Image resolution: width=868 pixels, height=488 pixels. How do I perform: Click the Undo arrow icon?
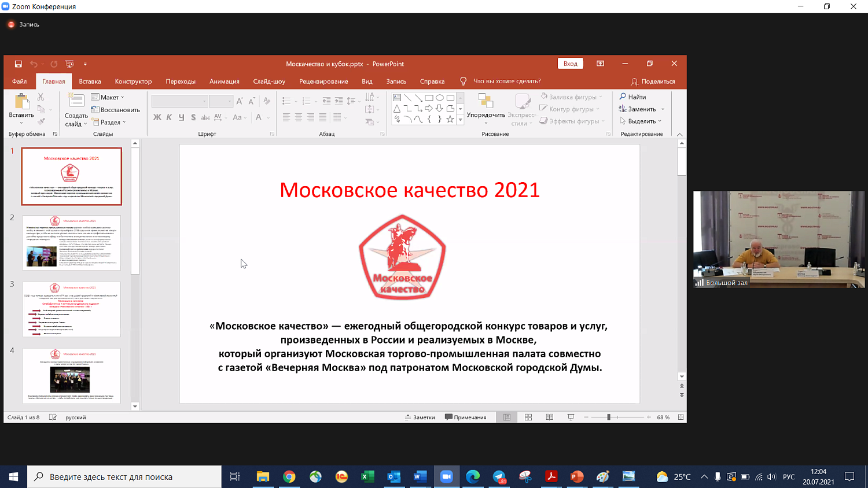tap(34, 64)
